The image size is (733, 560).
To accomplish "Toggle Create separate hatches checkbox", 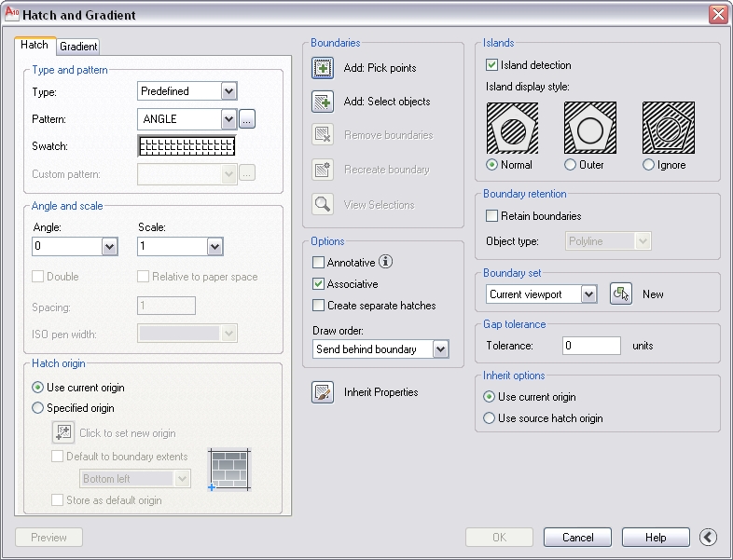I will coord(319,306).
